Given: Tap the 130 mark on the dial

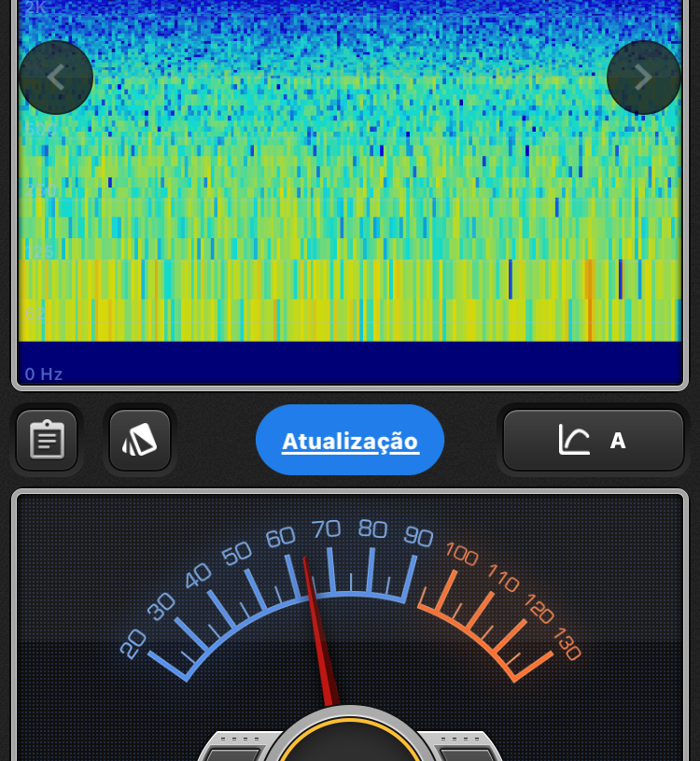Looking at the screenshot, I should [x=567, y=644].
